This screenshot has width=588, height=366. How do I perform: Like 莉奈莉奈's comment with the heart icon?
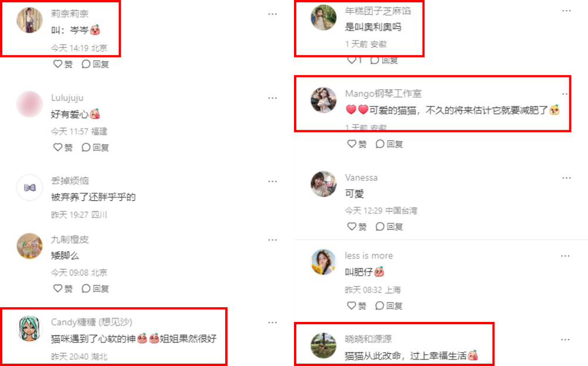(58, 63)
